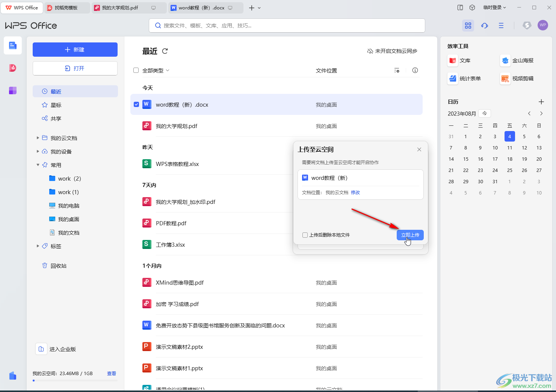The height and width of the screenshot is (392, 556).
Task: Switch to the 我的大学规划.pdf tab
Action: (129, 8)
